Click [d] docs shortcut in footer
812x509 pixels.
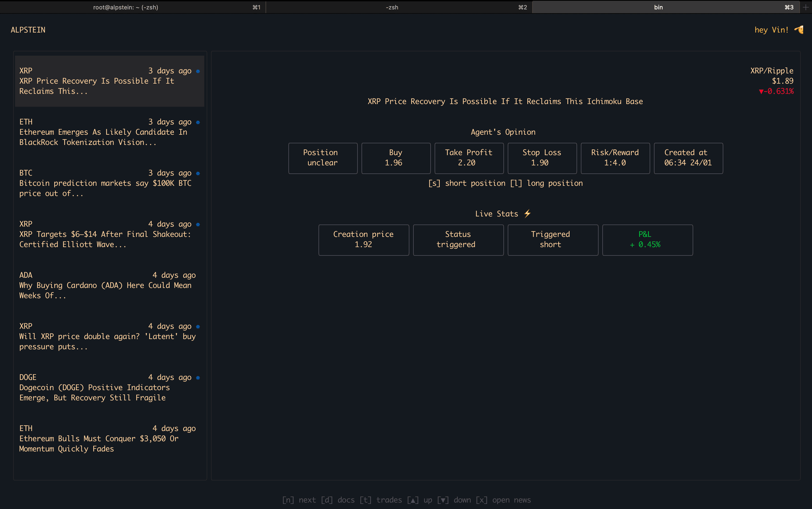point(338,500)
